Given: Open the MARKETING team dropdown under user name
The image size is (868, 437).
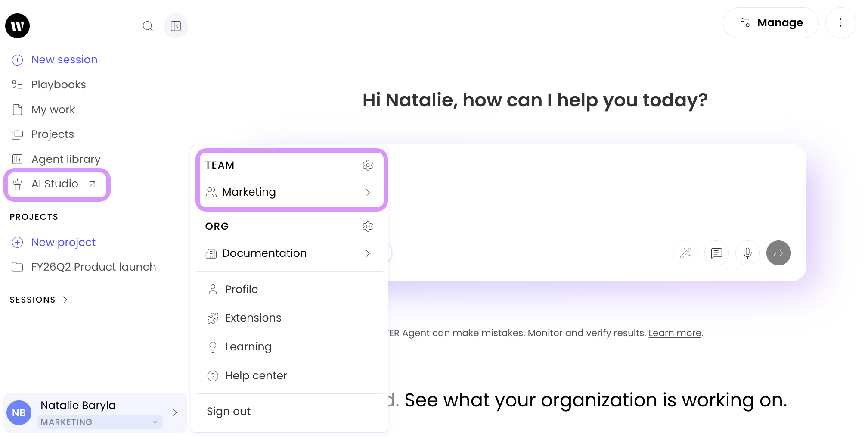Looking at the screenshot, I should pyautogui.click(x=100, y=422).
